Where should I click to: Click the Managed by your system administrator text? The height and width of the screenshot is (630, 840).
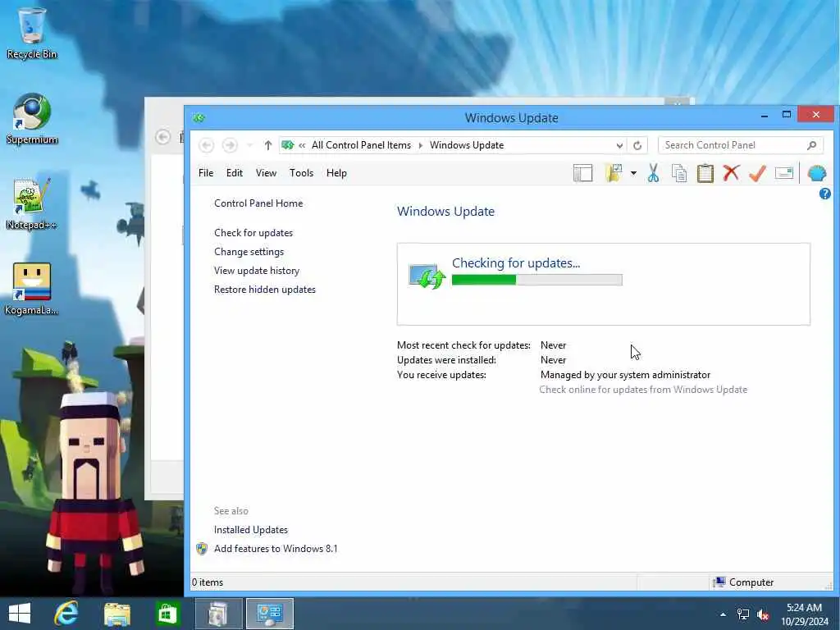click(625, 375)
